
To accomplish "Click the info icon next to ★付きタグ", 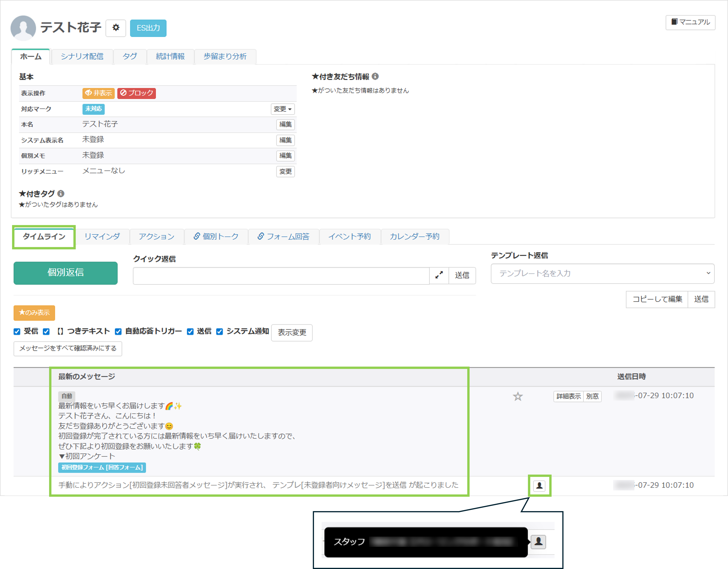I will (x=61, y=193).
